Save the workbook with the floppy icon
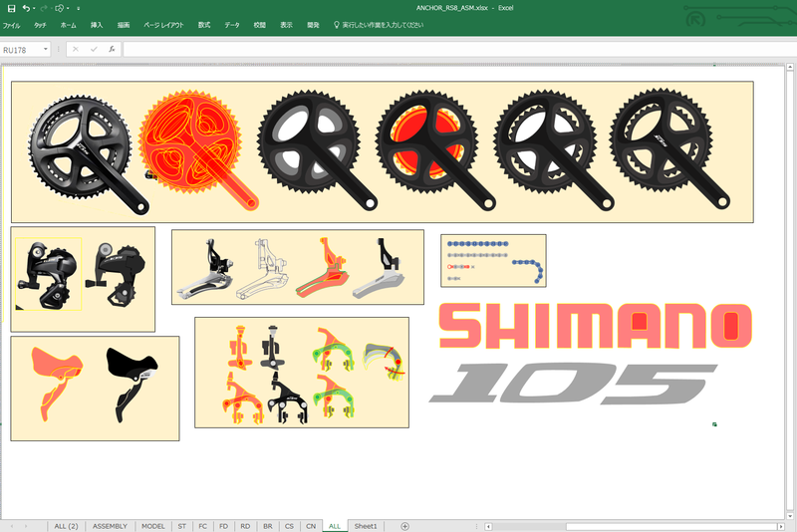 [x=11, y=8]
